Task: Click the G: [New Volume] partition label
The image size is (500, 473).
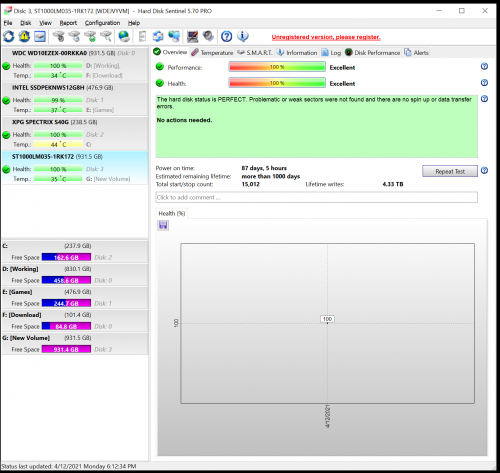Action: click(x=26, y=338)
